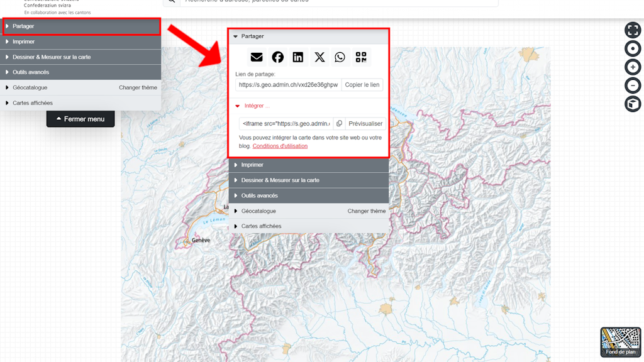Image resolution: width=644 pixels, height=362 pixels.
Task: Show the QR code for the link
Action: [361, 57]
